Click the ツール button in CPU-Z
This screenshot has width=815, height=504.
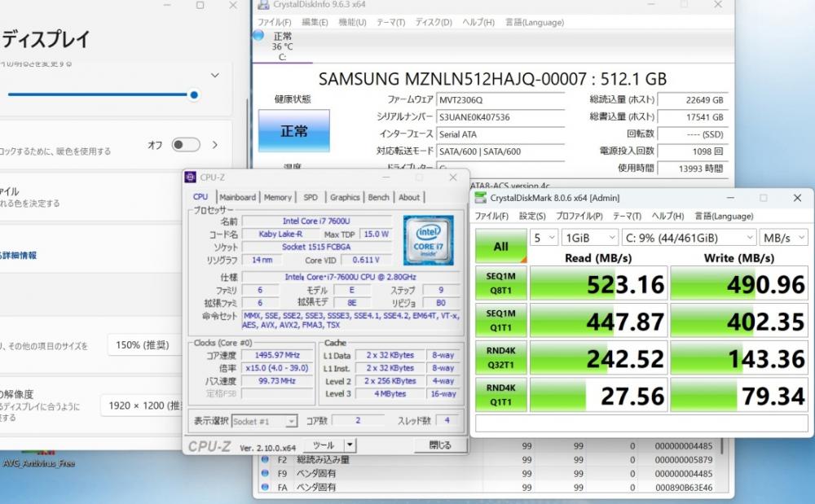tap(324, 445)
